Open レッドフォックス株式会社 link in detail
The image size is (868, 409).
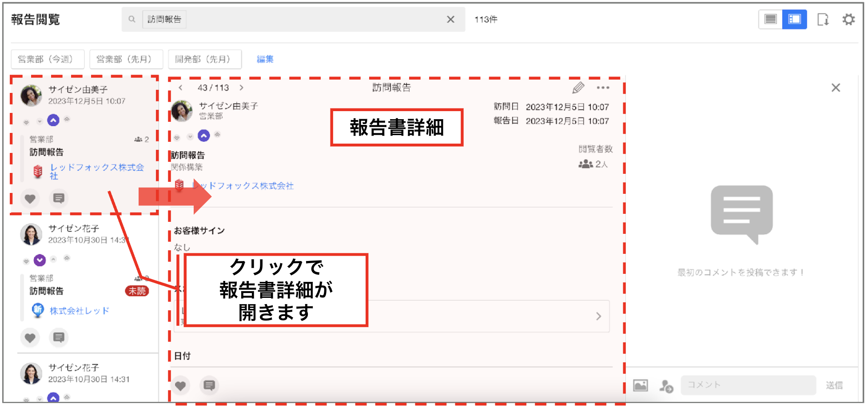click(x=243, y=186)
